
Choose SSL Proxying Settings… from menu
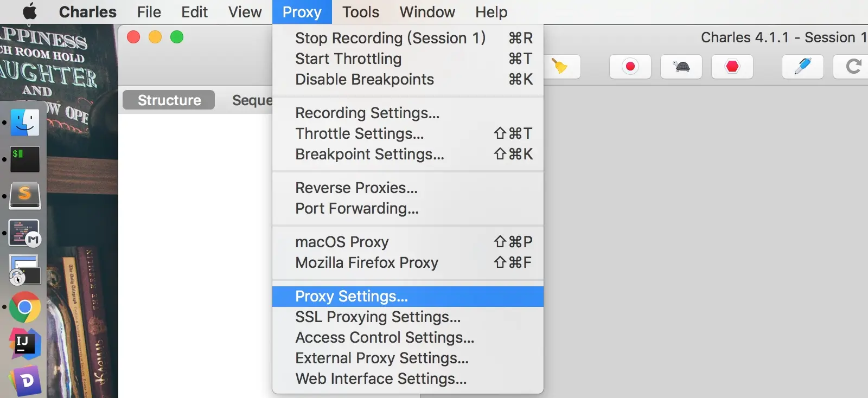click(x=378, y=317)
